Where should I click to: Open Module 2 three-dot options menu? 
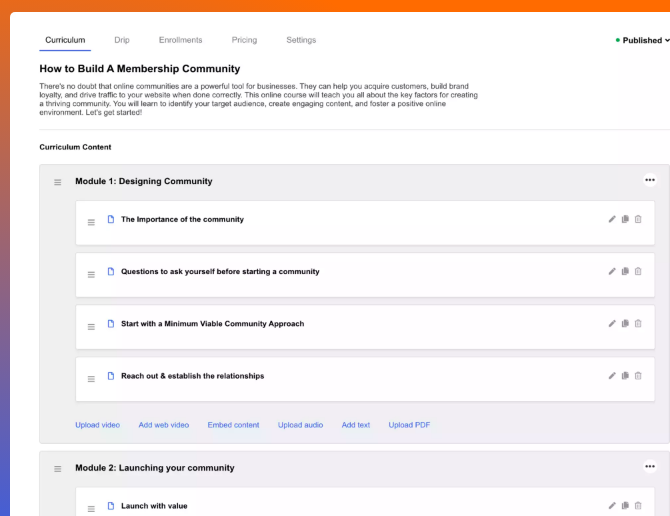tap(650, 466)
